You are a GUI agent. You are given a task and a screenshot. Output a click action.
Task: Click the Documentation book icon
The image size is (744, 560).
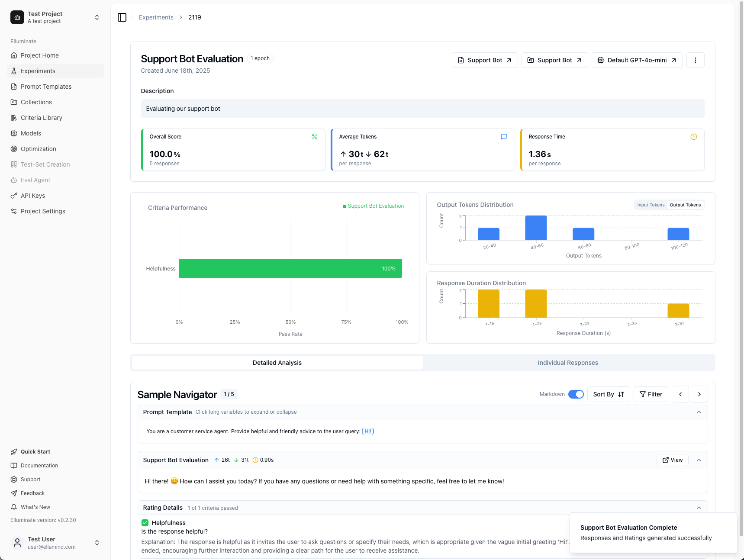(14, 466)
